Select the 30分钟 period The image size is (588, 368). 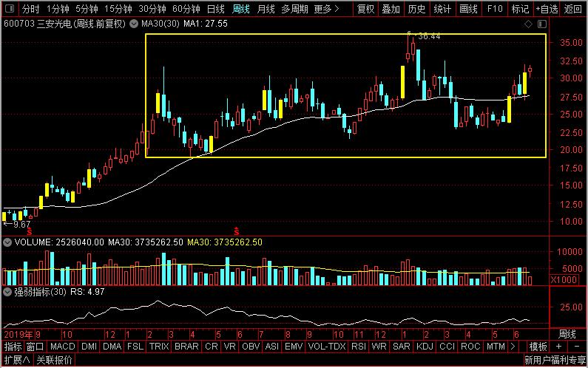pyautogui.click(x=152, y=9)
